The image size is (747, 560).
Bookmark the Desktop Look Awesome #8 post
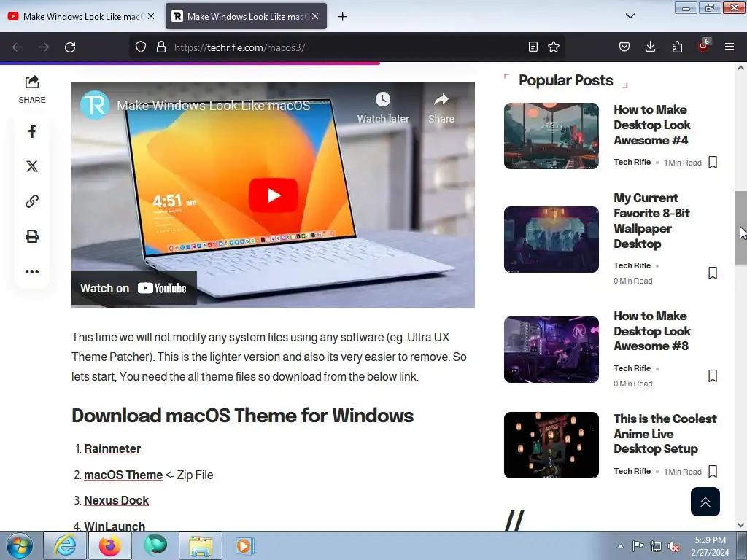tap(713, 376)
